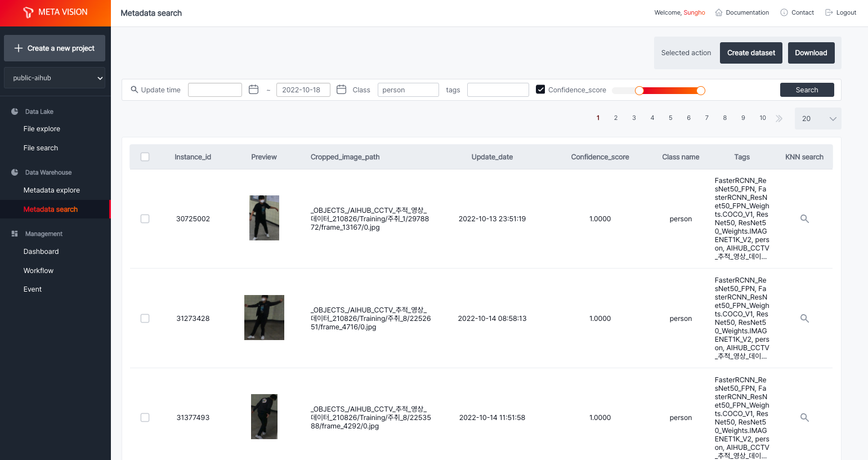Click the cropped path ending frame_4716/0.jpg
Viewport: 868px width, 460px height.
tap(371, 319)
